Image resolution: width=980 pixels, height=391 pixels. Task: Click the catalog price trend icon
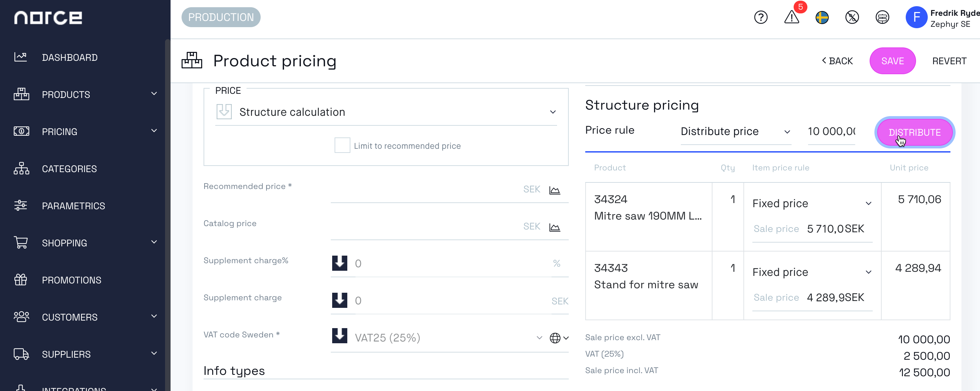pos(555,227)
